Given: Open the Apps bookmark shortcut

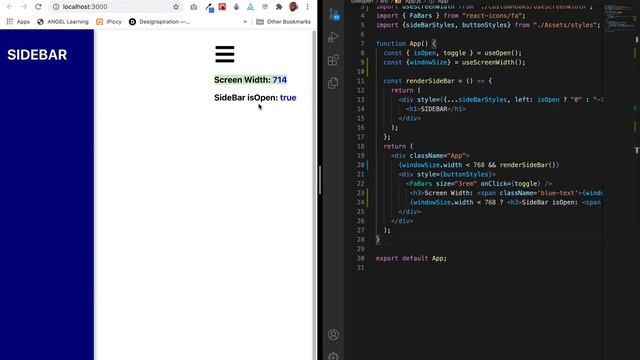Looking at the screenshot, I should [18, 22].
